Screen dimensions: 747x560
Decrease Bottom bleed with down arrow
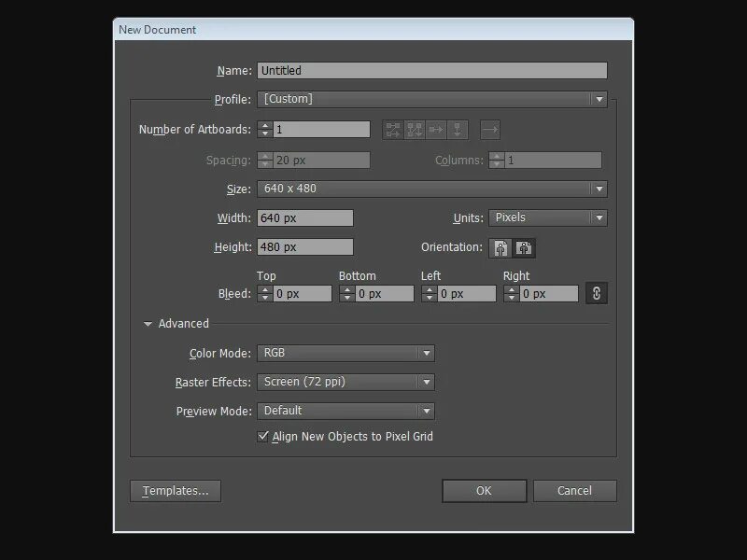tap(347, 298)
